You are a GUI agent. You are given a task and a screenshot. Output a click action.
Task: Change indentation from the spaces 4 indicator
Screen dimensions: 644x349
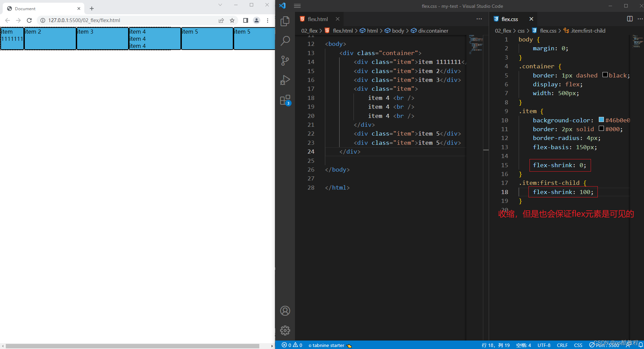pos(523,345)
